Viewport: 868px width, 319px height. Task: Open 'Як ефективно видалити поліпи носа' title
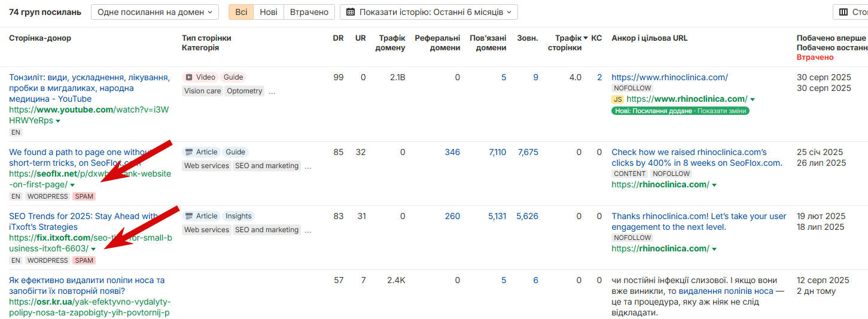click(87, 285)
